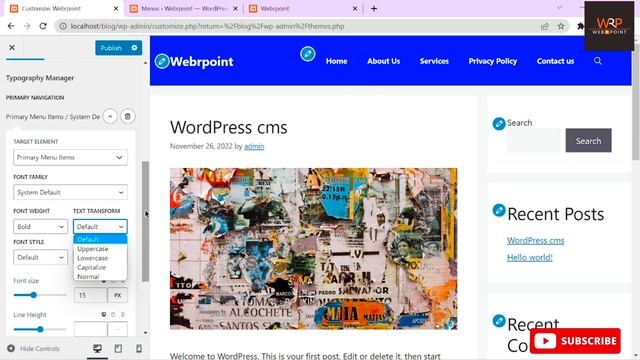Collapse the Primary Menu Items typography entry
640x360 pixels.
point(110,116)
